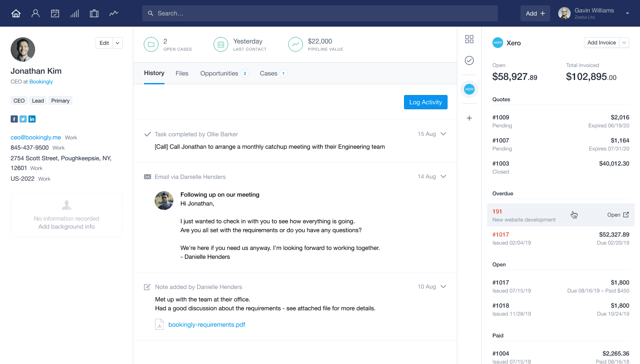This screenshot has width=640, height=364.
Task: Open Jonathan's LinkedIn profile icon
Action: pyautogui.click(x=32, y=119)
